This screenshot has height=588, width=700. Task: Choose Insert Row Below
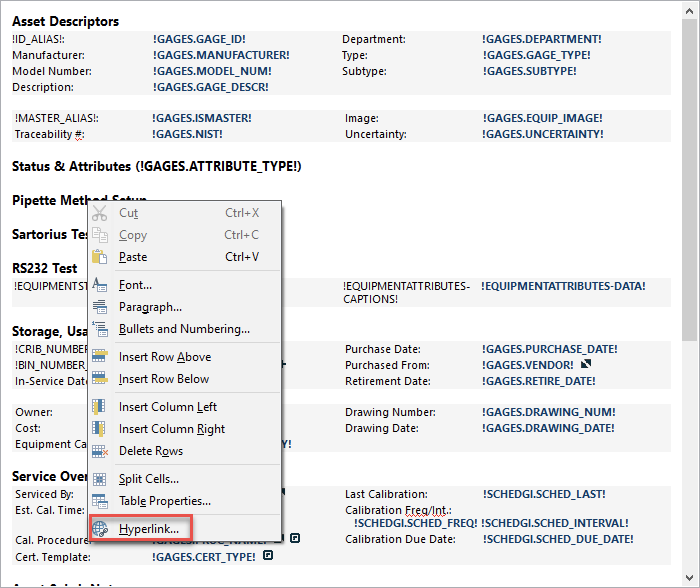pos(164,379)
